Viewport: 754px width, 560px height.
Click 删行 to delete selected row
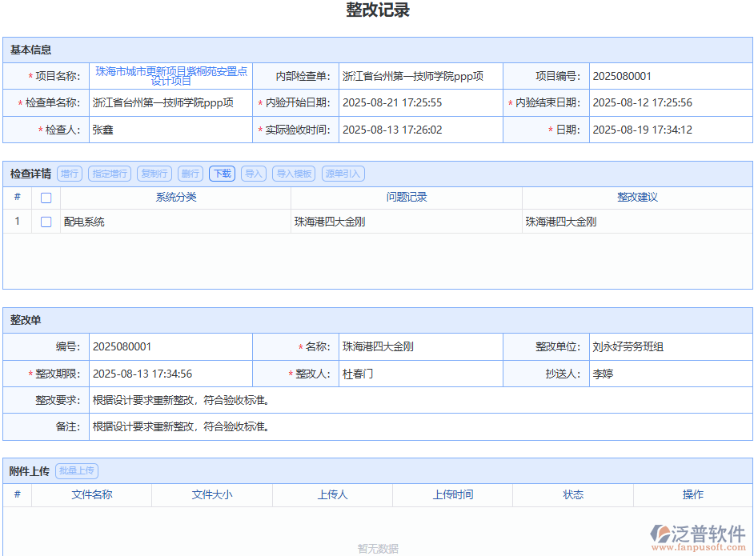click(x=187, y=173)
